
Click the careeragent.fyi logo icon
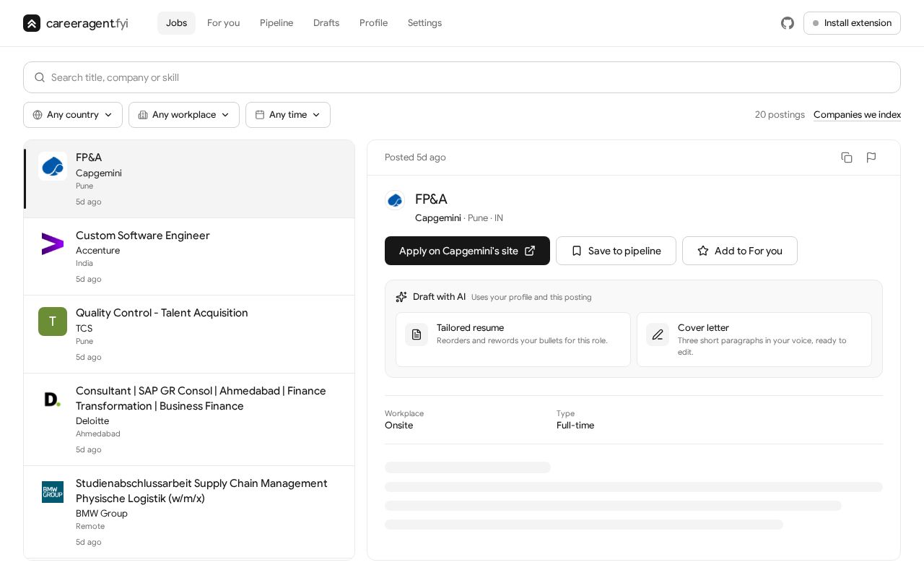click(32, 23)
